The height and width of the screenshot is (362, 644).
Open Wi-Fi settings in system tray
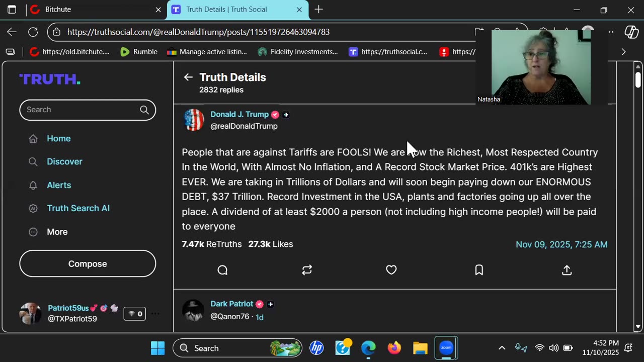click(539, 348)
